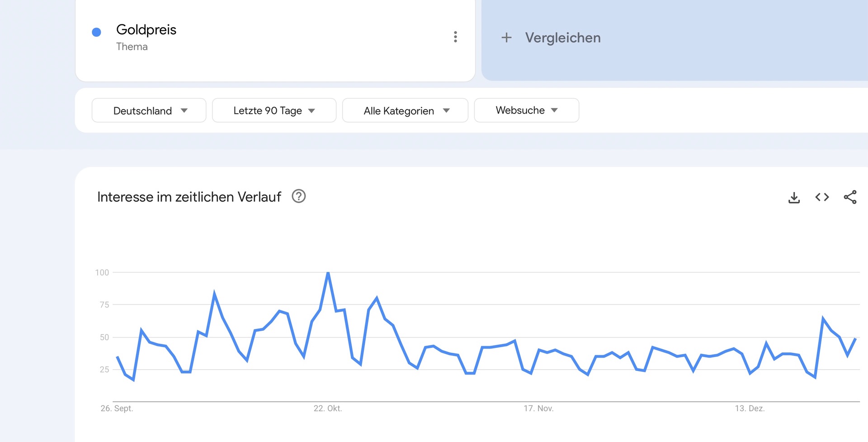This screenshot has height=442, width=868.
Task: Click the Interesse im zeitlichen Verlauf heading
Action: click(x=189, y=197)
